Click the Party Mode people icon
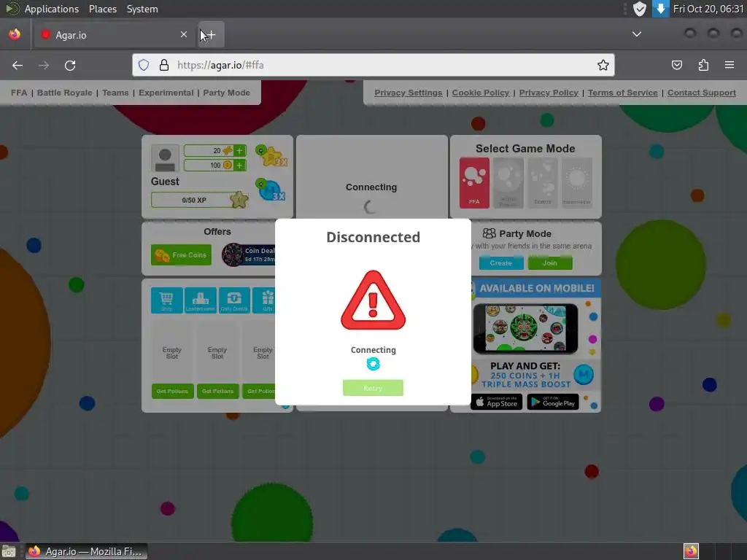This screenshot has height=560, width=747. (489, 233)
